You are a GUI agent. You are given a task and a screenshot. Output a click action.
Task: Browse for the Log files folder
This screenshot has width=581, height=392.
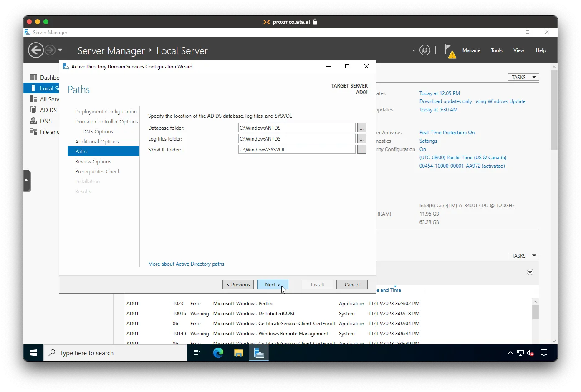point(361,139)
